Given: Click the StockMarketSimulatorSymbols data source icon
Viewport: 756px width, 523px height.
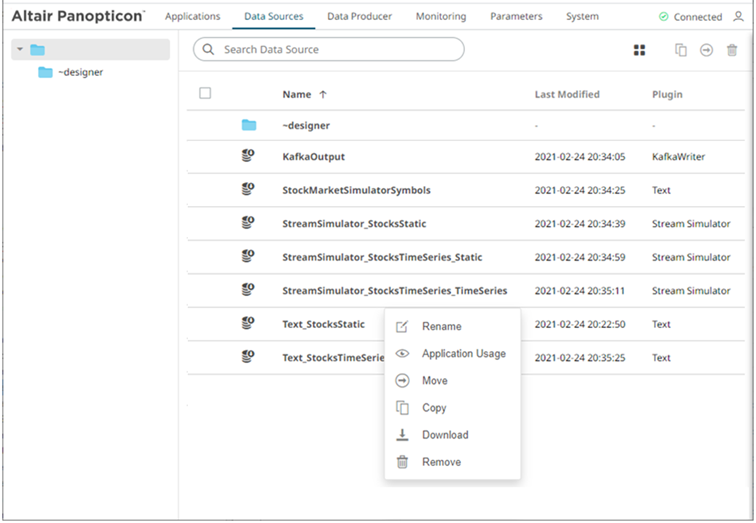Looking at the screenshot, I should coord(249,189).
